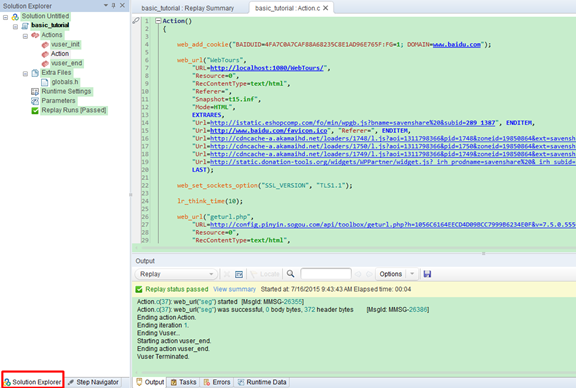576x388 pixels.
Task: Toggle auto-hide pin on Solution Explorer
Action: pyautogui.click(x=114, y=6)
